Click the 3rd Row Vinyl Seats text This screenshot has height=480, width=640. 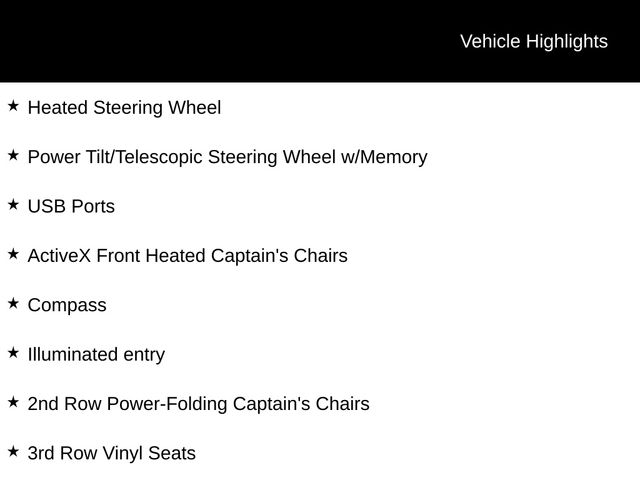tap(111, 454)
